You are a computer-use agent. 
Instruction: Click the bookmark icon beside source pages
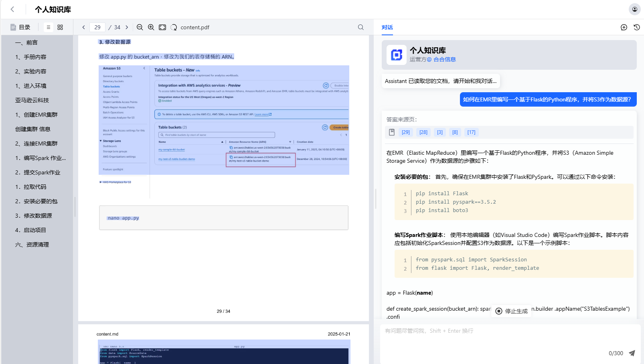click(392, 132)
